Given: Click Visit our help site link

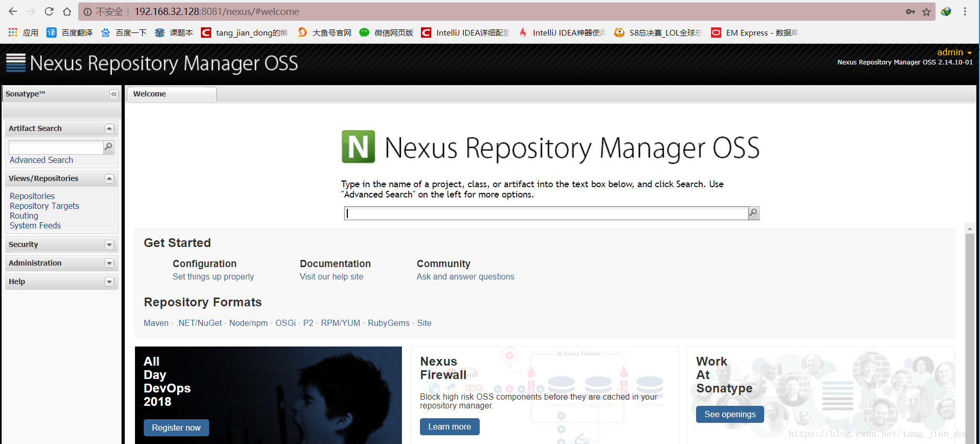Looking at the screenshot, I should 331,276.
